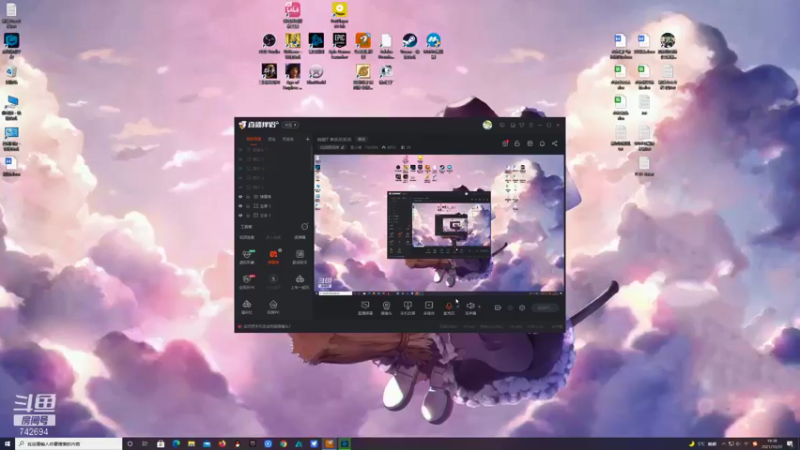Open Firefox from the taskbar
This screenshot has width=800, height=450.
222,444
